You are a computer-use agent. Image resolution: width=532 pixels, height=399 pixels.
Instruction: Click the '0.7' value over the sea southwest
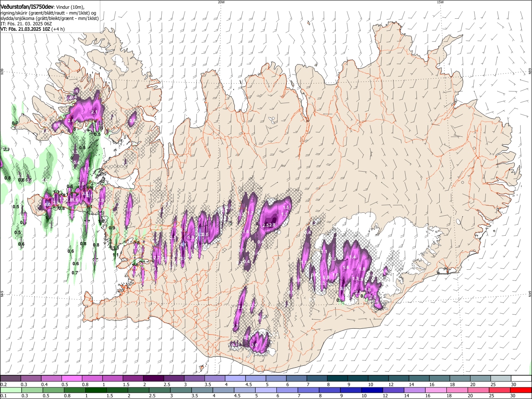pyautogui.click(x=75, y=273)
